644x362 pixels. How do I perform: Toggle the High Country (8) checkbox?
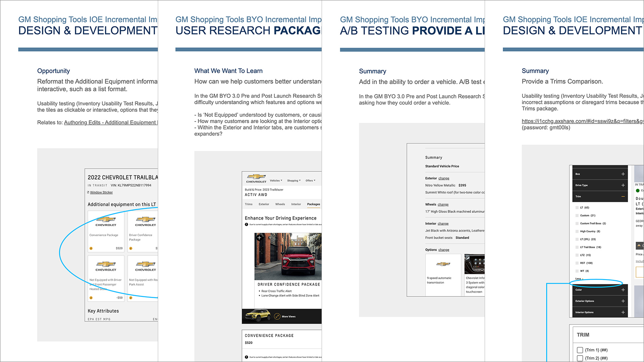pyautogui.click(x=577, y=231)
